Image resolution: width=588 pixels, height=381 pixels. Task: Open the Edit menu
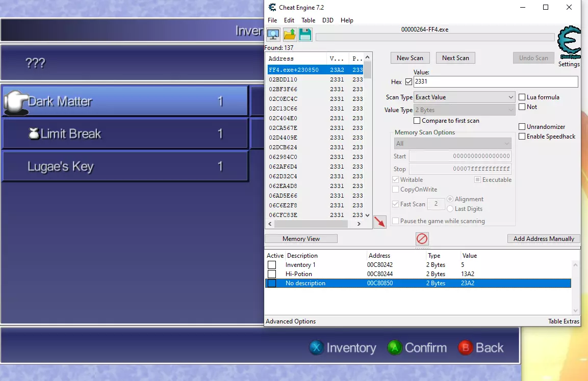coord(289,20)
